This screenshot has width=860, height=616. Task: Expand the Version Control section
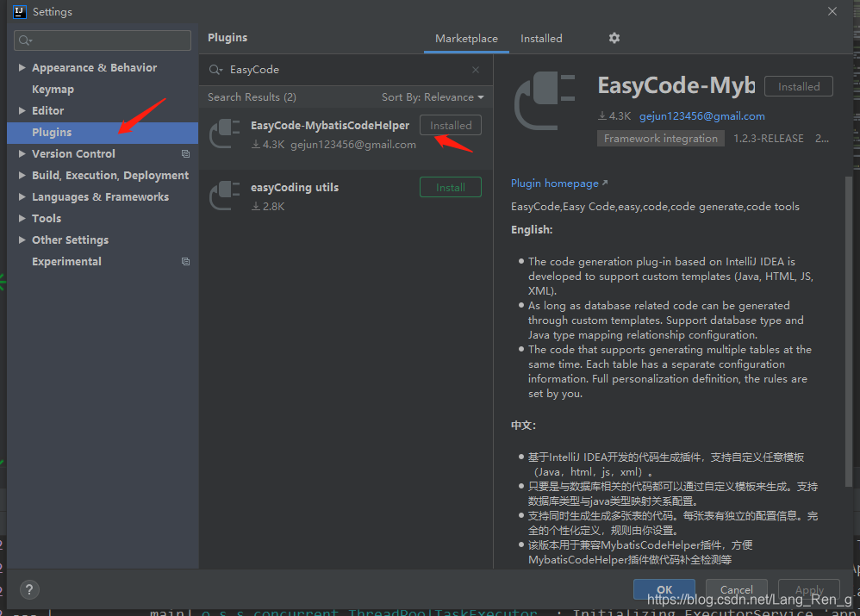coord(22,153)
